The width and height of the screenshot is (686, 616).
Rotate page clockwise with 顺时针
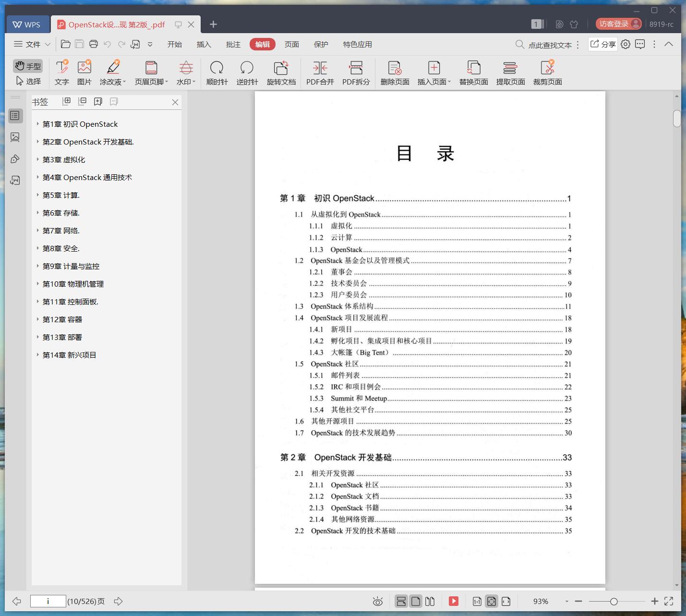tap(217, 73)
